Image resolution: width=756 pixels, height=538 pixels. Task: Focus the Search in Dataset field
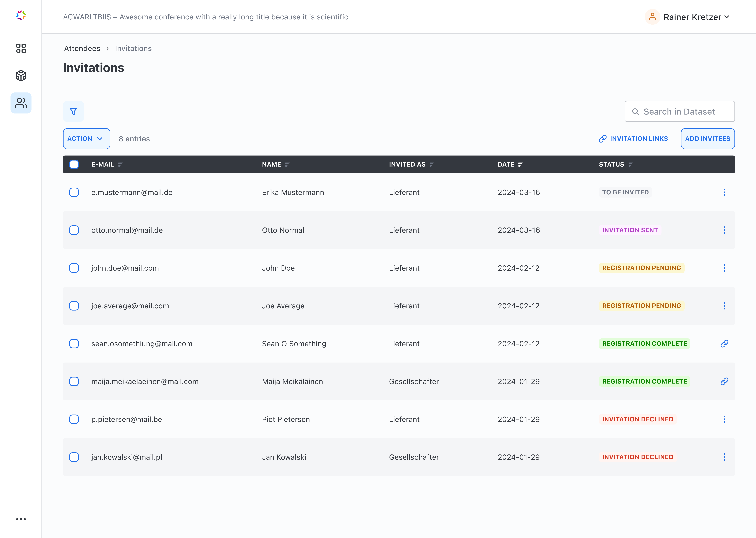[x=679, y=112]
